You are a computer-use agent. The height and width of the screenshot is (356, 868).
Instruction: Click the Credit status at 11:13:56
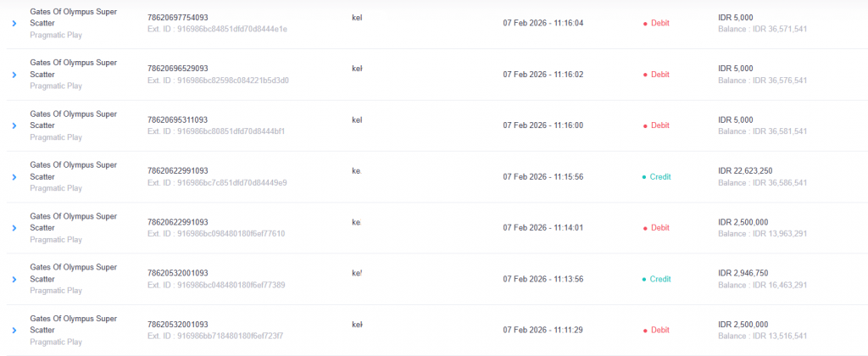coord(656,279)
